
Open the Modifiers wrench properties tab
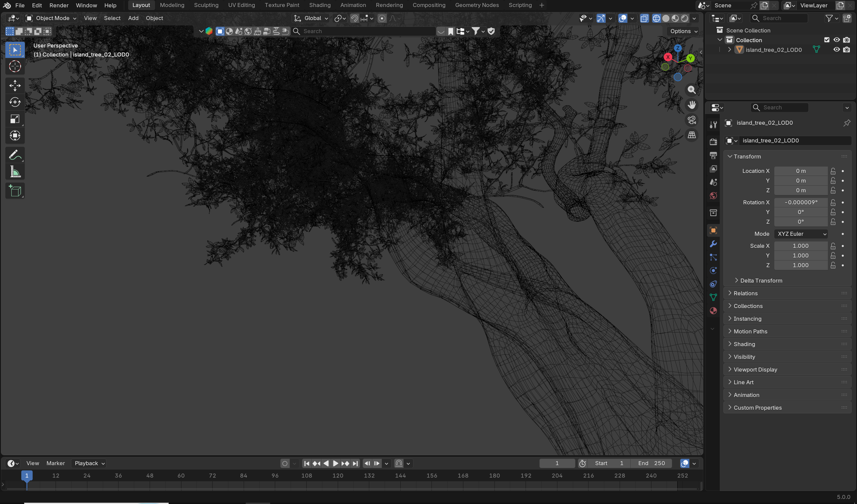(713, 244)
